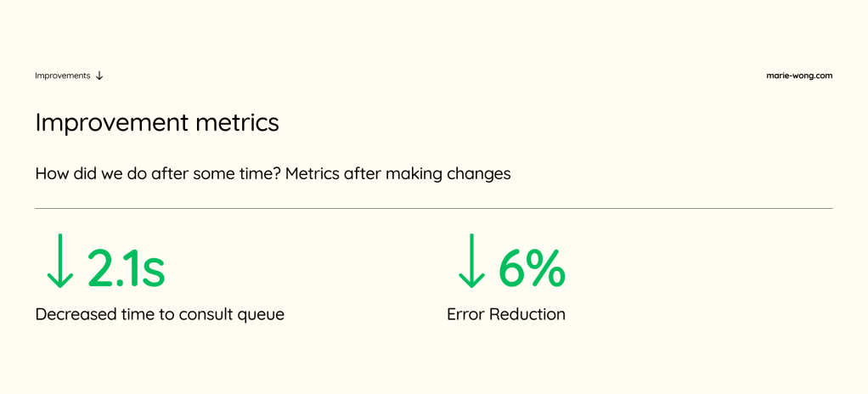Click the horizontal divider line

(433, 208)
